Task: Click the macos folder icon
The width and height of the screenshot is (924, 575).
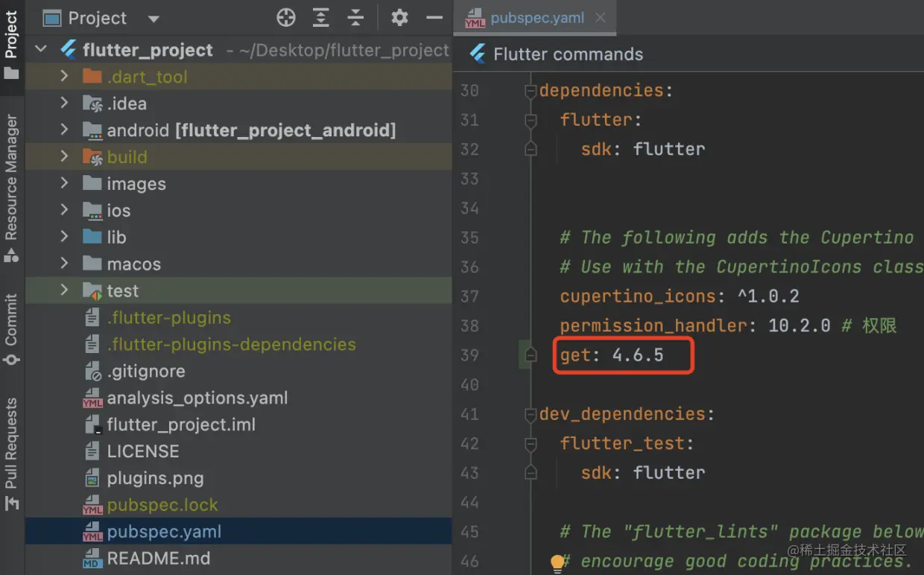Action: click(x=92, y=264)
